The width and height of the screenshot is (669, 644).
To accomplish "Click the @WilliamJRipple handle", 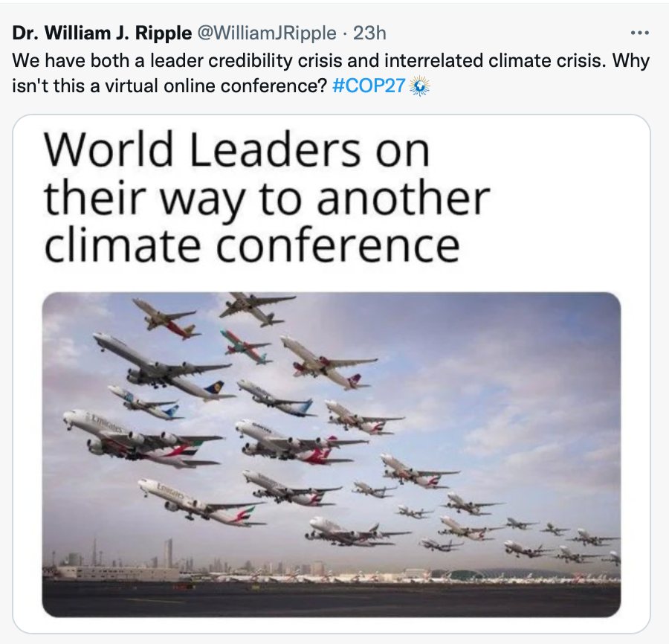I will point(265,33).
